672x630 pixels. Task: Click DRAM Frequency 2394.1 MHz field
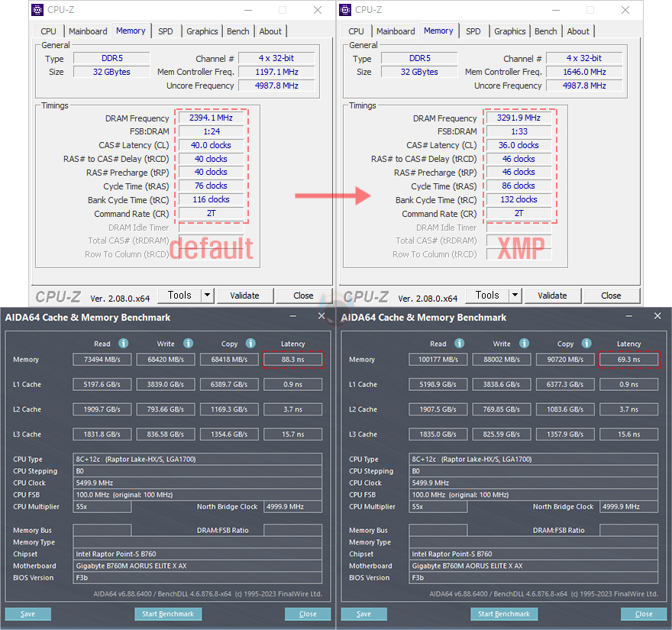pos(212,118)
